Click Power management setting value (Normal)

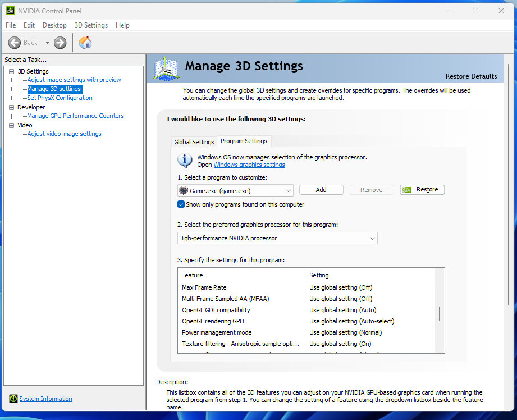(x=346, y=332)
